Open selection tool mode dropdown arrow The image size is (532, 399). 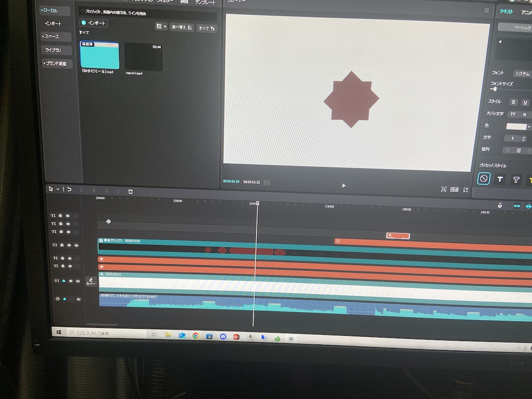coord(58,189)
